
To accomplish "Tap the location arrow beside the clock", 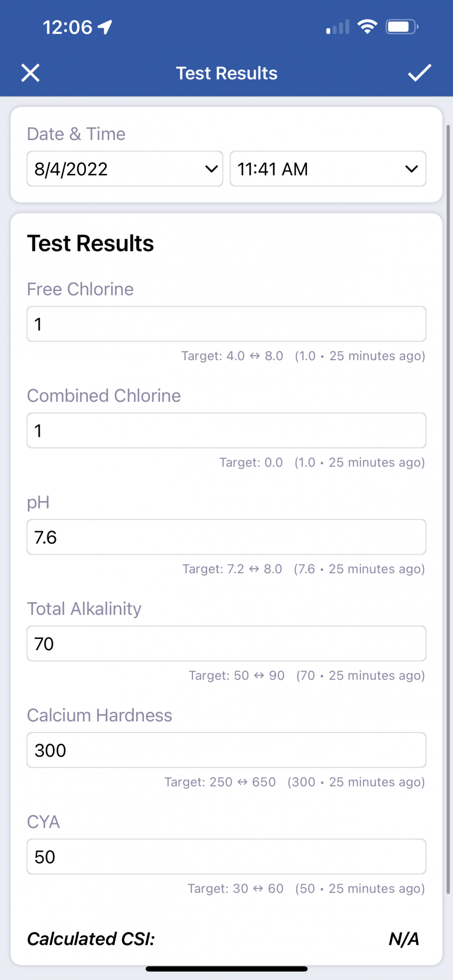I will click(x=105, y=27).
